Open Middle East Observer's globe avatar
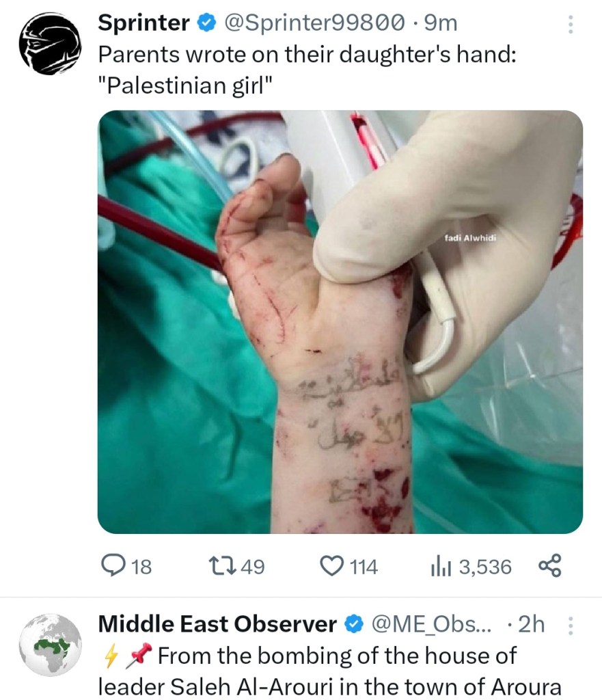602x700 pixels. click(50, 645)
